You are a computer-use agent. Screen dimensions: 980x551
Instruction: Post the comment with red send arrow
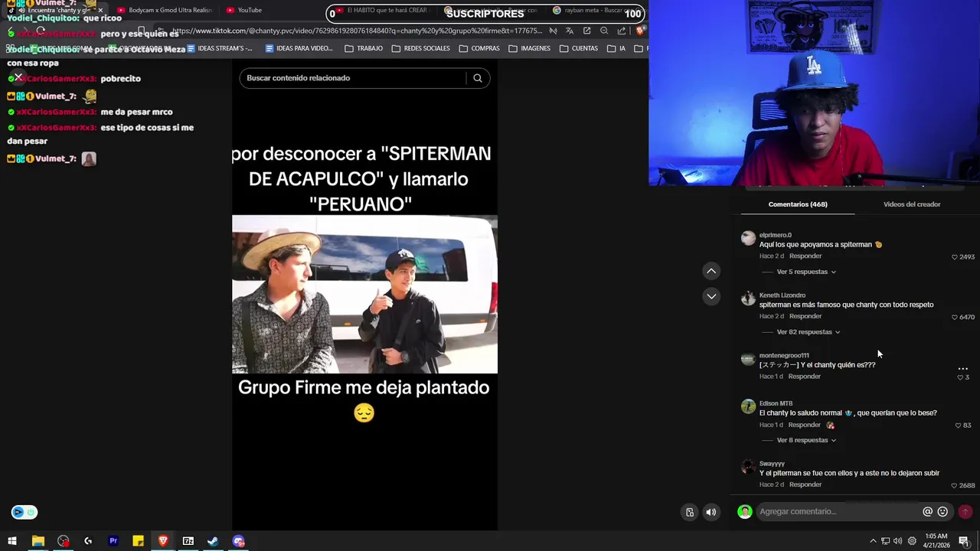tap(965, 512)
